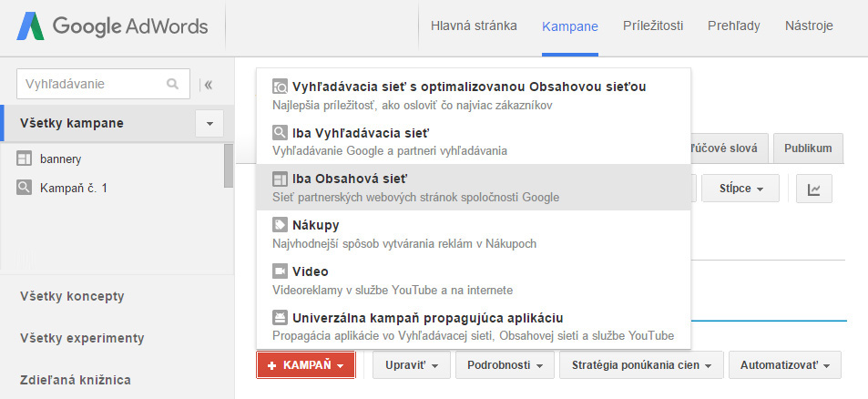
Task: Open the Automatizovať dropdown
Action: pyautogui.click(x=785, y=365)
